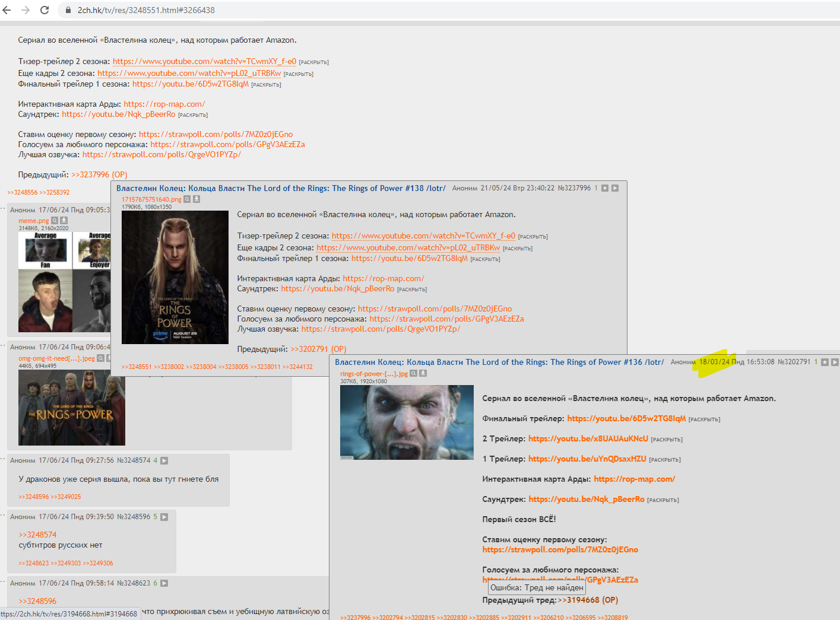This screenshot has height=620, width=840.
Task: Click the thread title ending in #138 /lotr/
Action: coord(281,188)
